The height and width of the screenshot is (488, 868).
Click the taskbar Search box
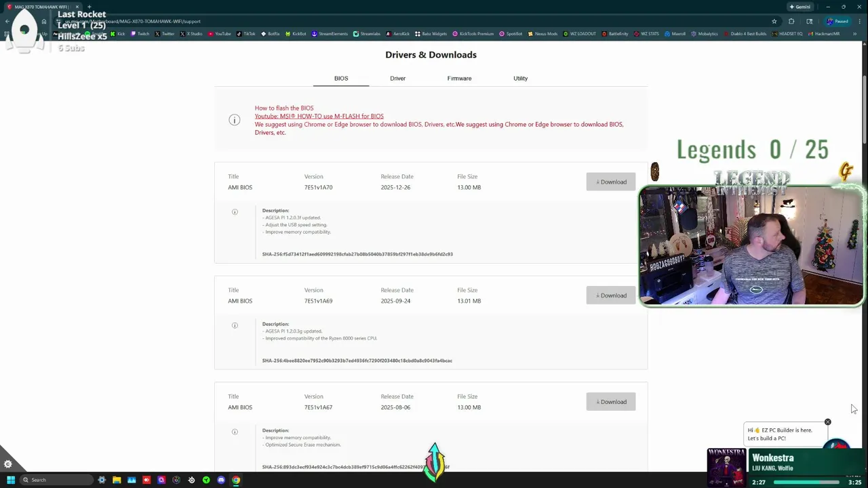56,480
